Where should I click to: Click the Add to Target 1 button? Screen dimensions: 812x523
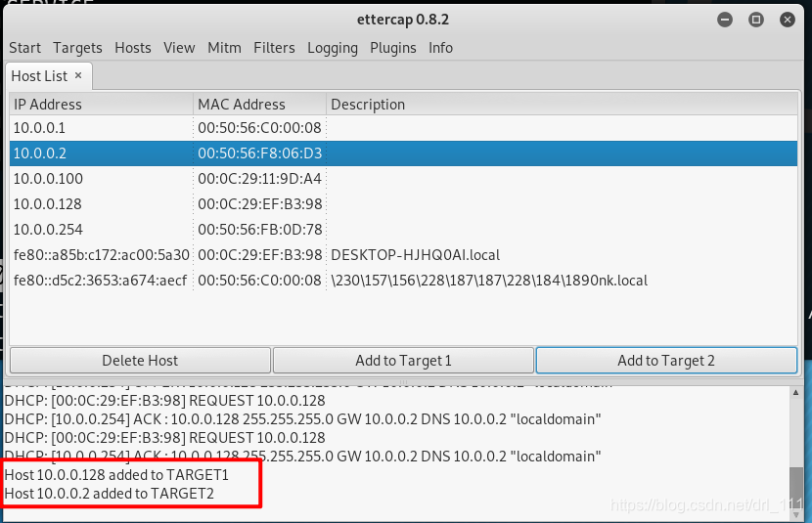[403, 360]
